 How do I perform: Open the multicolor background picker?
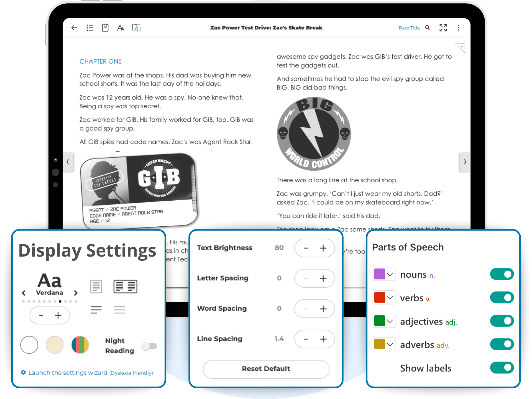point(80,345)
